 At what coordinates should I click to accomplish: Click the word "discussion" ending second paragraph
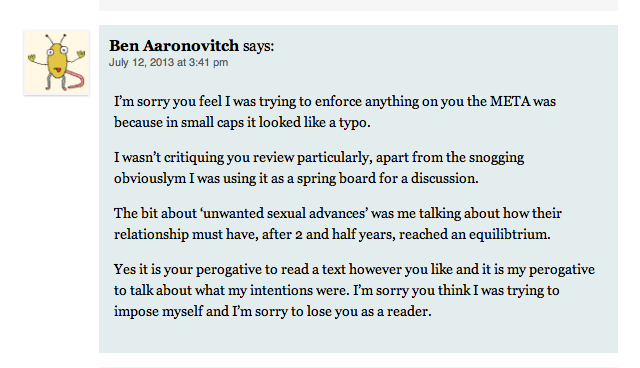[444, 178]
